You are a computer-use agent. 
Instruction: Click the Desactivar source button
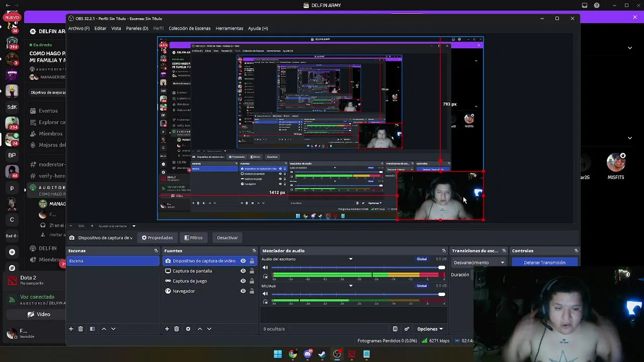coord(227,238)
